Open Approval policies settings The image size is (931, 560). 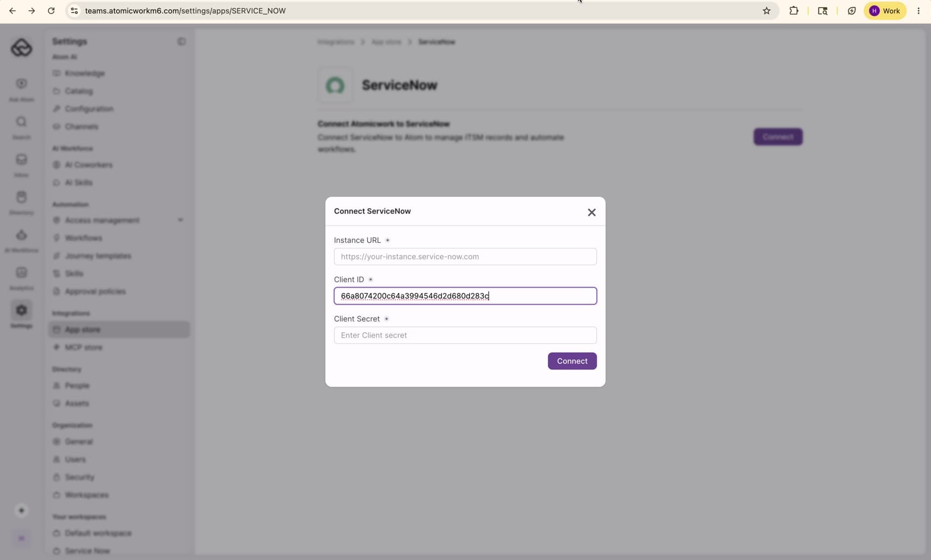tap(95, 291)
